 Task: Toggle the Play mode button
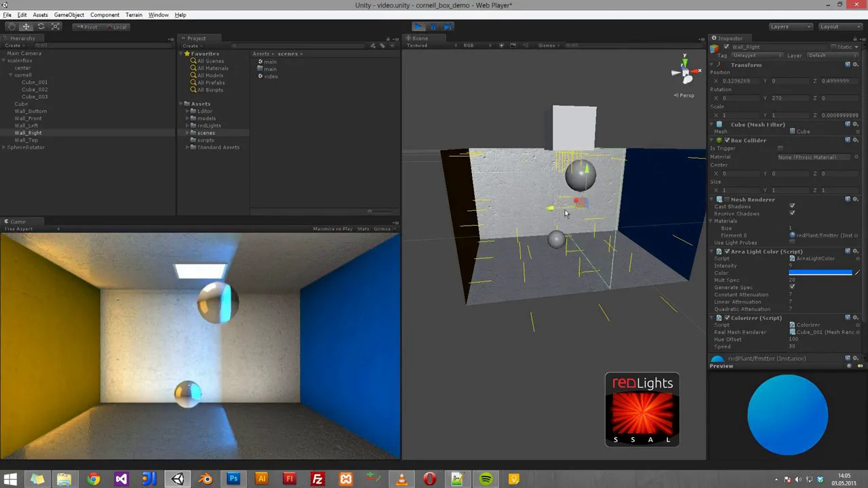pos(418,26)
